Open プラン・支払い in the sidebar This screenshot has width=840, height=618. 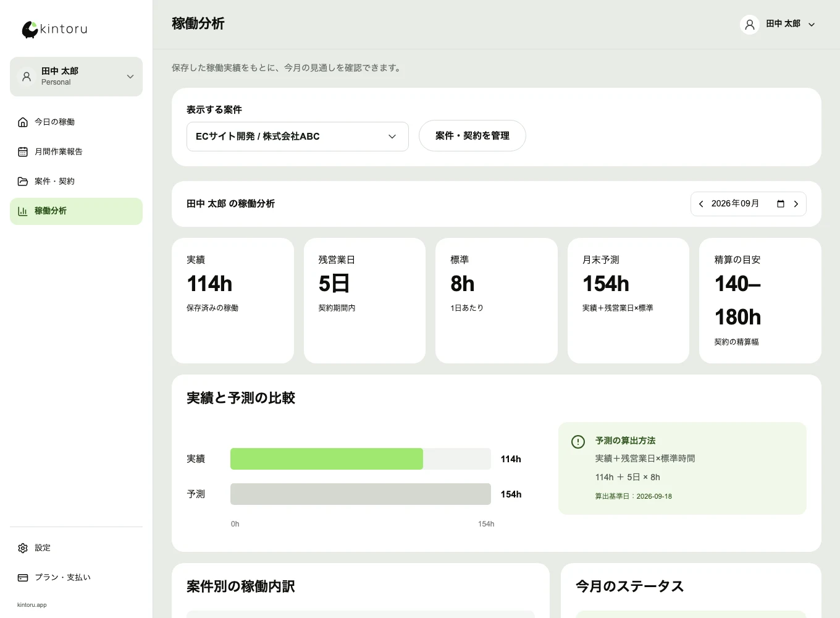point(76,577)
